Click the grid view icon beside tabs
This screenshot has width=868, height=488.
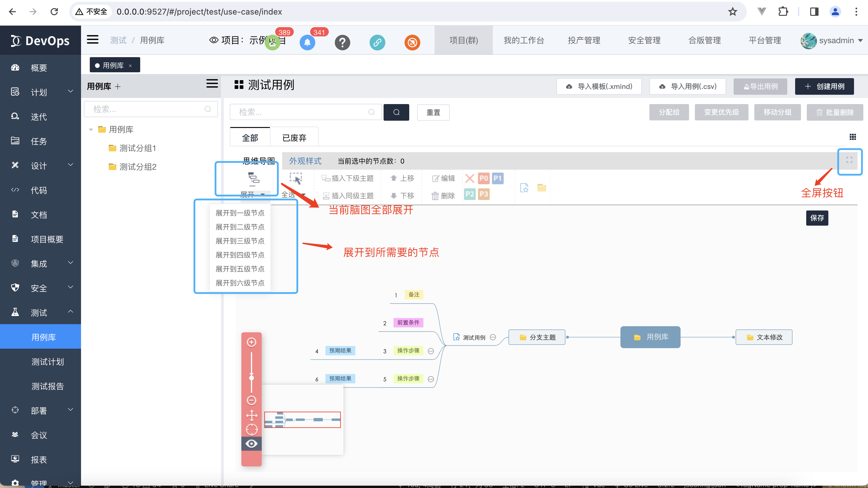pyautogui.click(x=853, y=137)
